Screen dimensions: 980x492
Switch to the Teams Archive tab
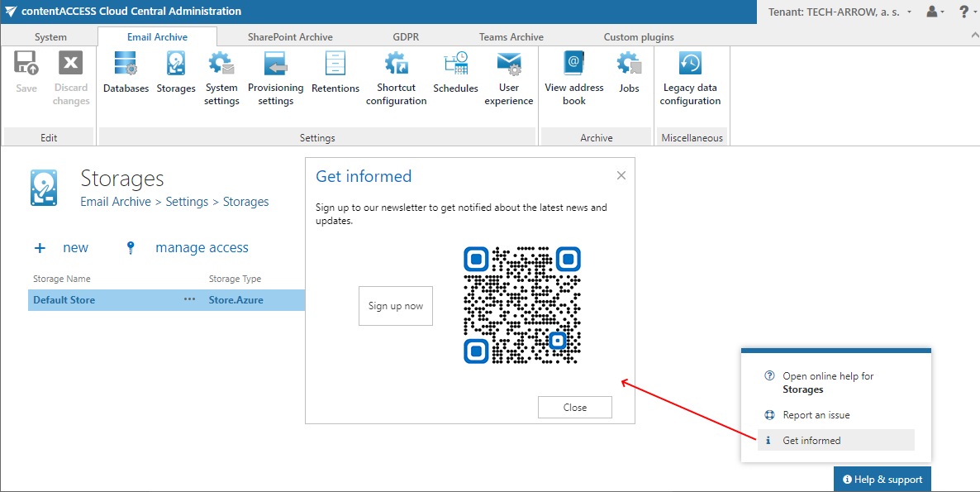click(x=511, y=36)
